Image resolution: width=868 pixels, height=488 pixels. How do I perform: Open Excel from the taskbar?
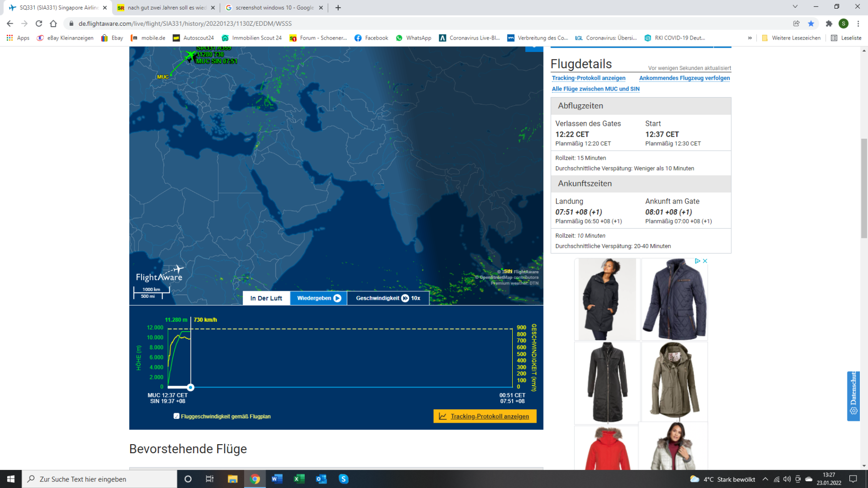[299, 479]
